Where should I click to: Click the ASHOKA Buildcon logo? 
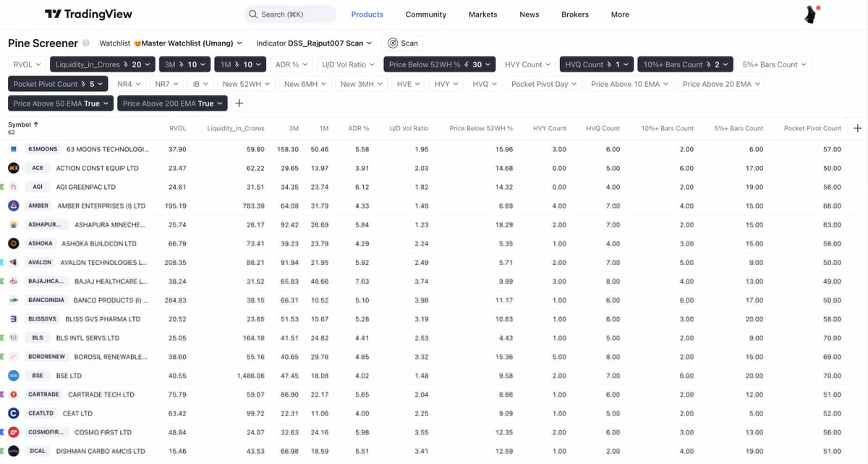tap(13, 243)
